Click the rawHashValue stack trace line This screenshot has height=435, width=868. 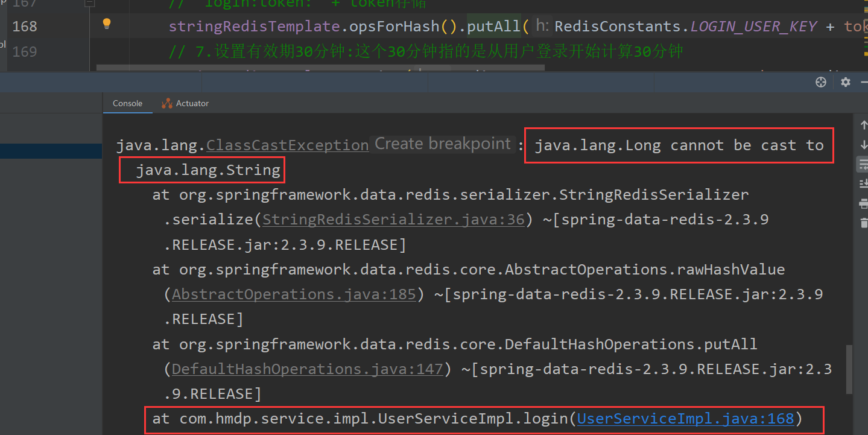(469, 270)
